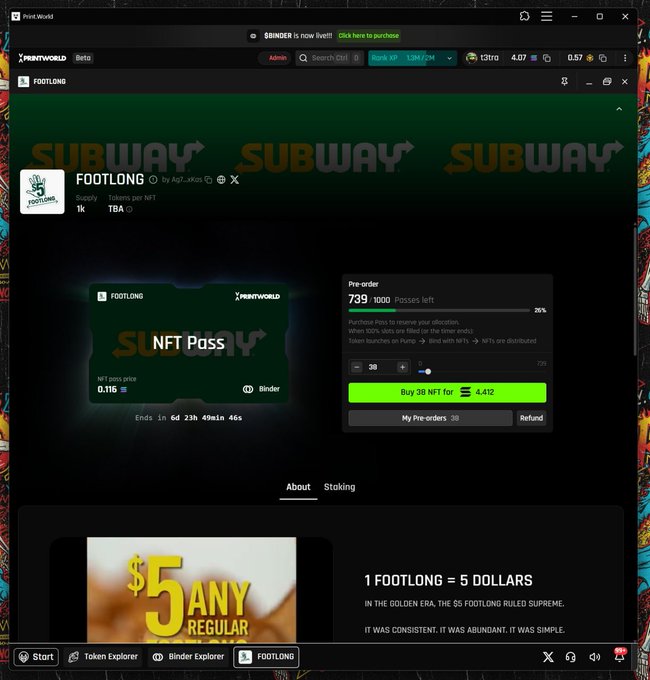Open notifications bell in bottom taskbar
Image resolution: width=650 pixels, height=680 pixels.
tap(619, 657)
